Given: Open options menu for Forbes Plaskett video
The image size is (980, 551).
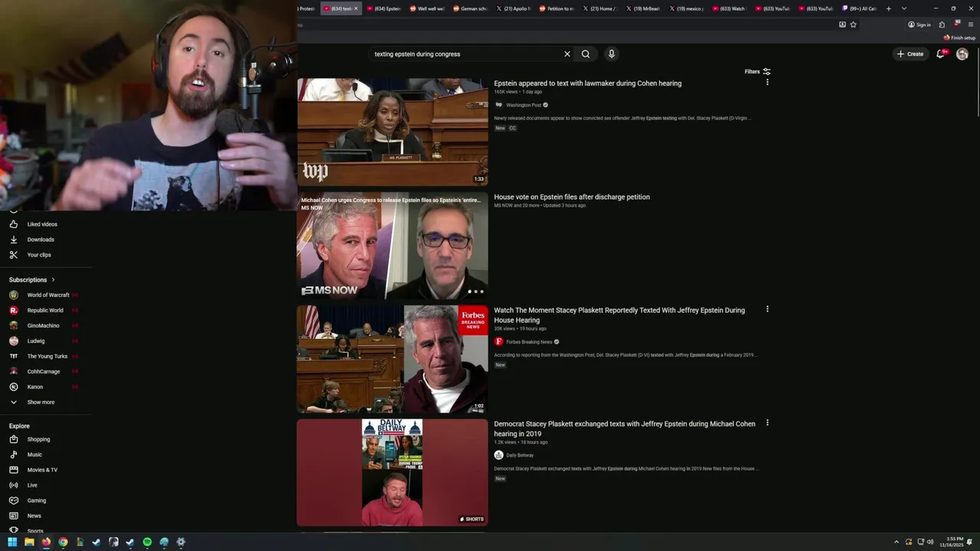Looking at the screenshot, I should 767,309.
